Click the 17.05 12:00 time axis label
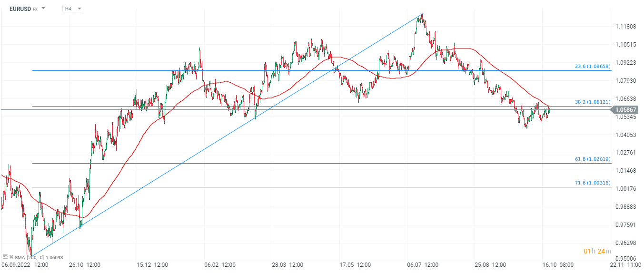The image size is (644, 273). (355, 264)
